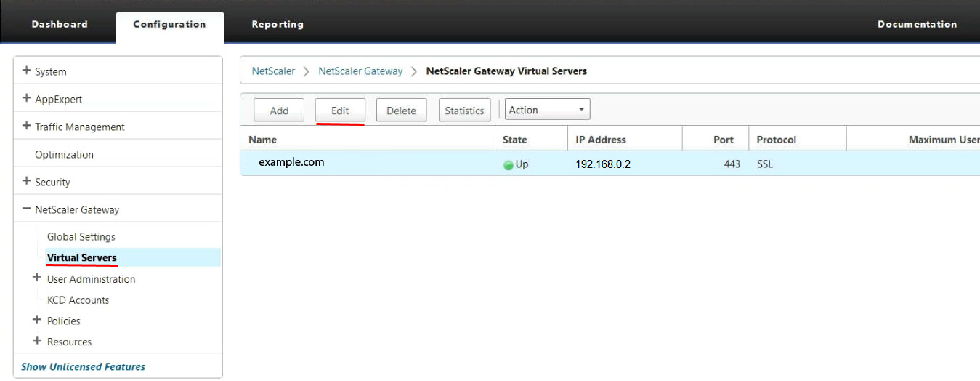The width and height of the screenshot is (980, 381).
Task: Collapse the NetScaler Gateway section
Action: (27, 209)
